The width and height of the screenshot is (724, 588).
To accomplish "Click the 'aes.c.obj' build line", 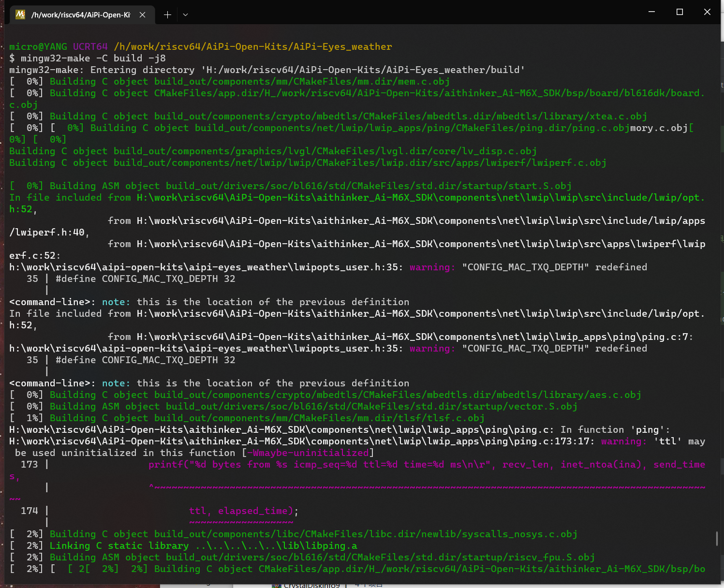I will tap(325, 395).
